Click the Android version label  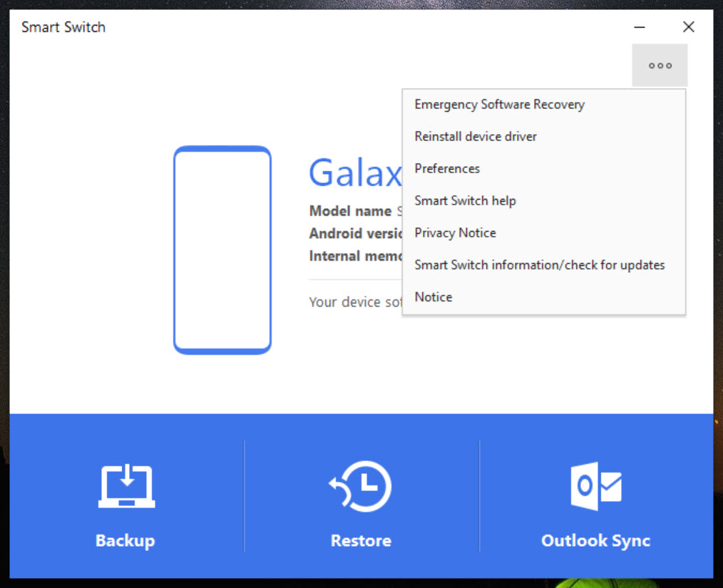click(356, 234)
